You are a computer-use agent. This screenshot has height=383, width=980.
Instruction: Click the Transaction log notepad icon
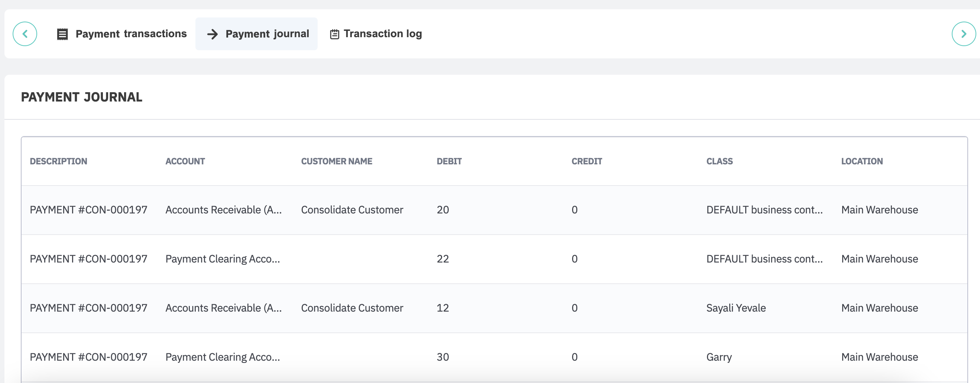[x=334, y=34]
